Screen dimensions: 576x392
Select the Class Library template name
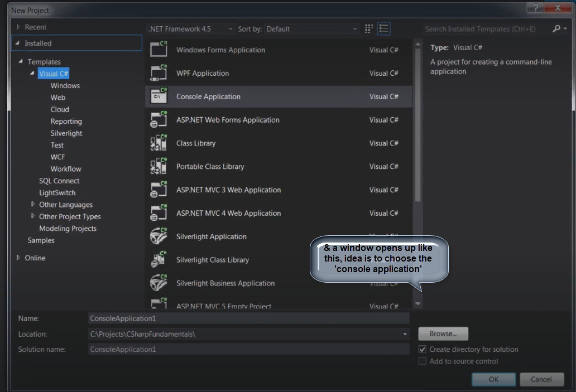tap(196, 143)
